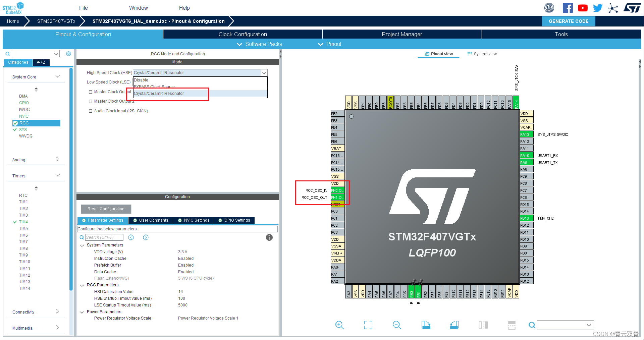Viewport: 644px width, 340px height.
Task: Go to next search result arrow
Action: pyautogui.click(x=146, y=237)
